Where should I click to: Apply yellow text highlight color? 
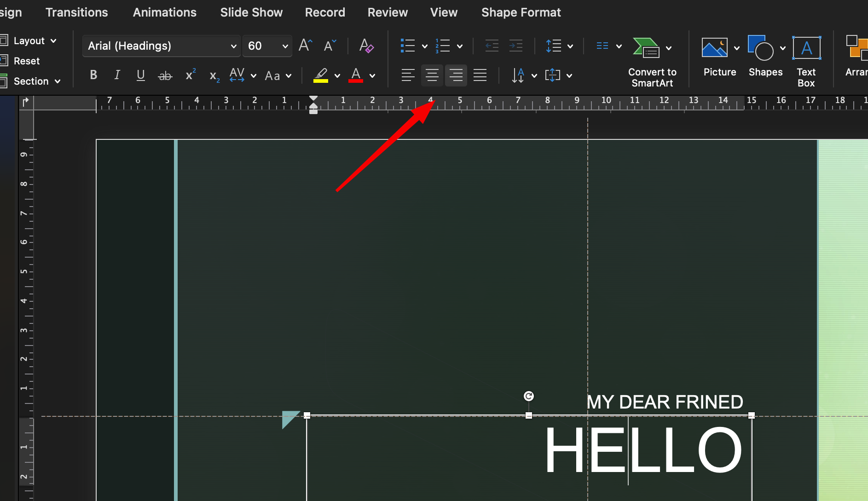pos(321,75)
